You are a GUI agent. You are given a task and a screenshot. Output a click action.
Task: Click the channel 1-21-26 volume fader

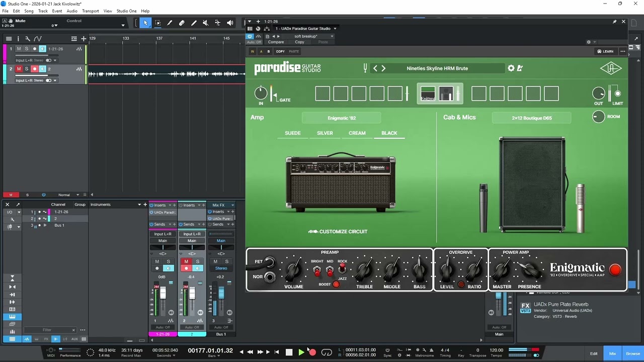pos(163,293)
